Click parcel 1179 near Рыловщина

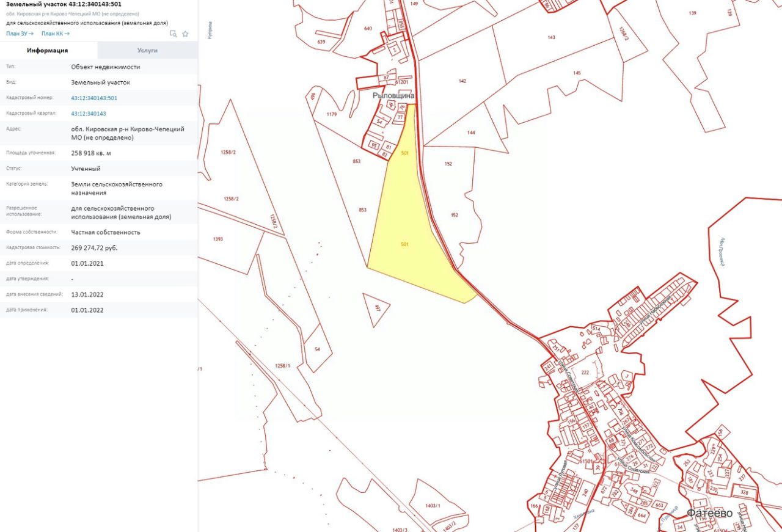(x=332, y=114)
